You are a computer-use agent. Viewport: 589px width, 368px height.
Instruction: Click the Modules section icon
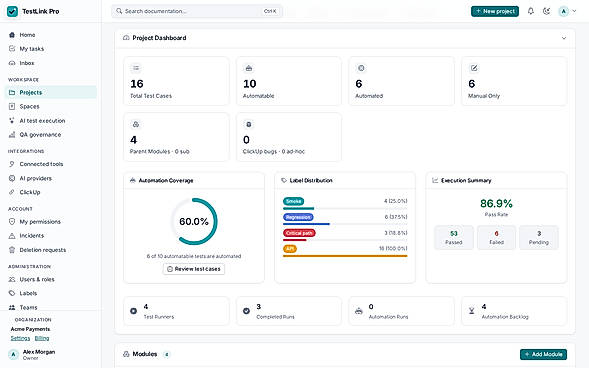126,354
